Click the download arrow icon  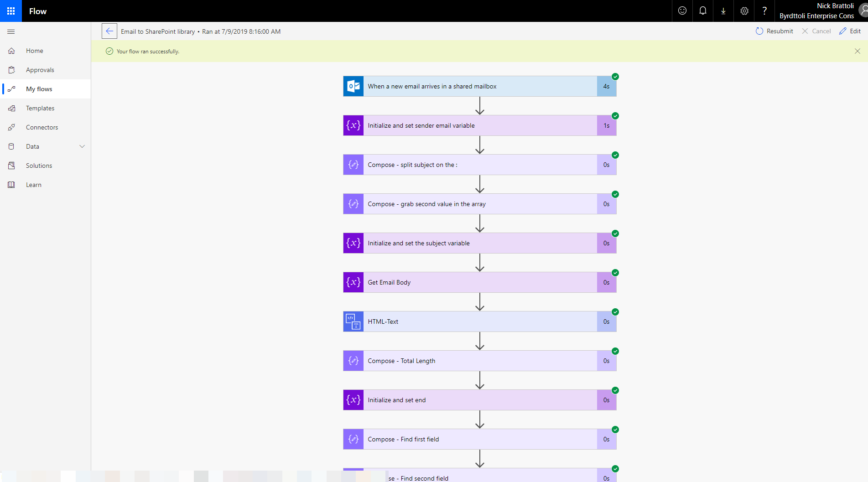pos(723,11)
